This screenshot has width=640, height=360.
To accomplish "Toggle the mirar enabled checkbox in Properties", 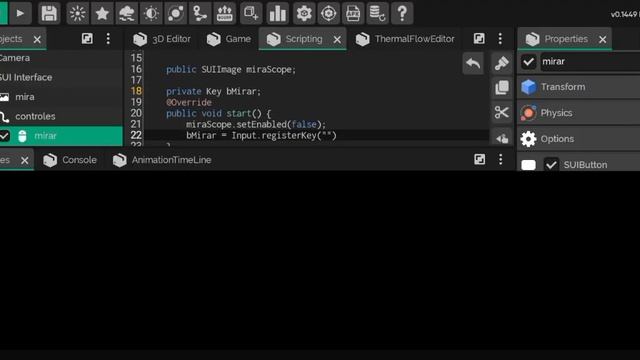I will click(x=529, y=62).
